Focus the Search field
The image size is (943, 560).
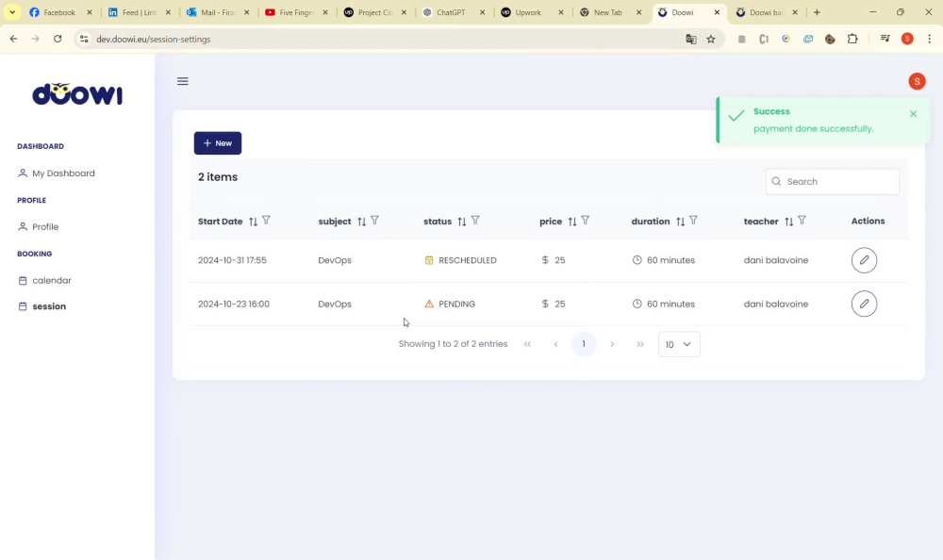click(x=833, y=182)
